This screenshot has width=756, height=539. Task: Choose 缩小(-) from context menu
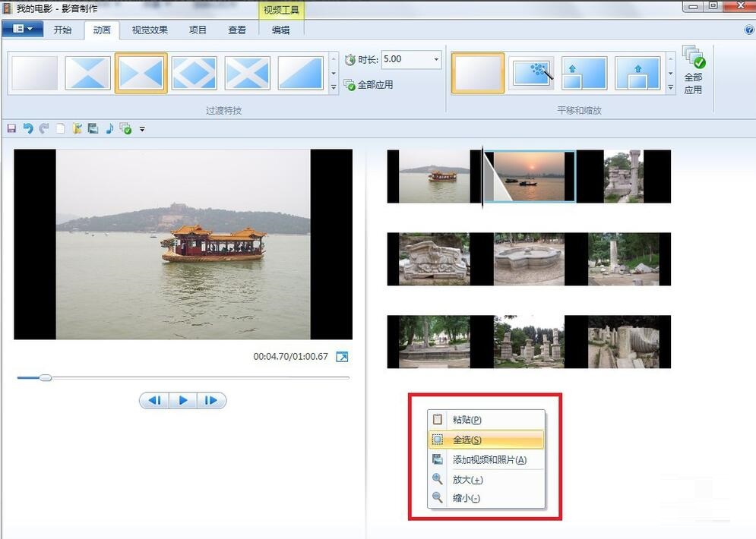pyautogui.click(x=486, y=498)
